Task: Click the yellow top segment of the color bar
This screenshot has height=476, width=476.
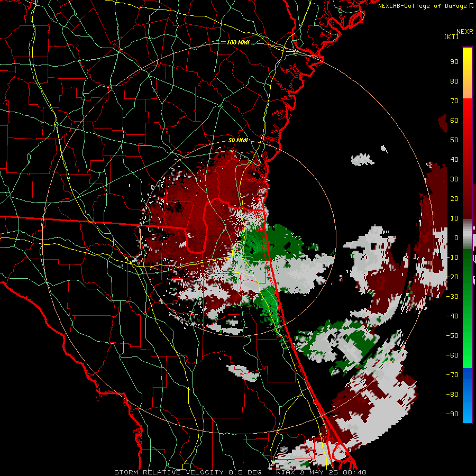Action: pos(467,73)
